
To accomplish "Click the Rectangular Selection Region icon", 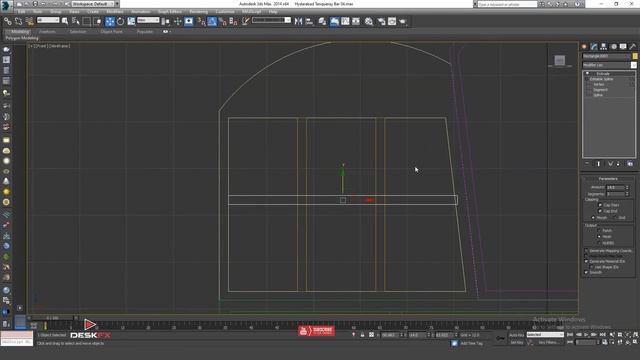I will pos(87,21).
